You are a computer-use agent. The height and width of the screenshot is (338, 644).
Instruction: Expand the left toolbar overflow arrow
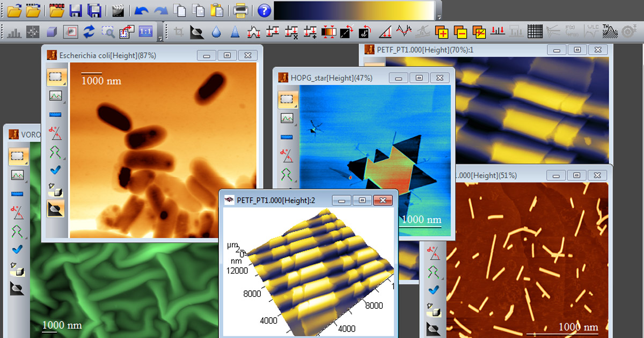(160, 39)
